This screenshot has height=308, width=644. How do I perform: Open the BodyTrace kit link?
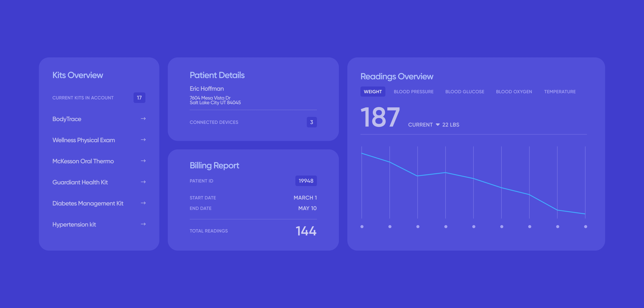click(67, 119)
